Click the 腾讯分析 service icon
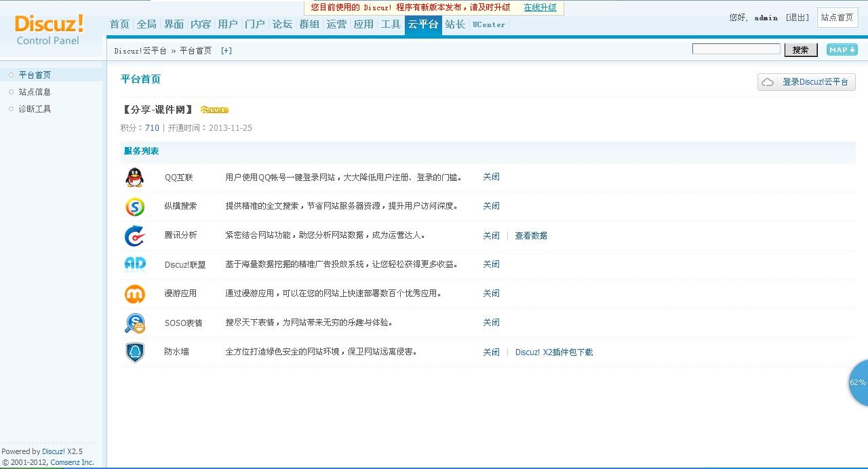The height and width of the screenshot is (469, 868). pos(134,236)
